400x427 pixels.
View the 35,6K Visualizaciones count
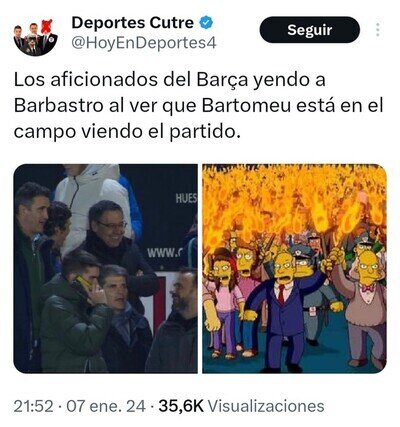tap(241, 406)
